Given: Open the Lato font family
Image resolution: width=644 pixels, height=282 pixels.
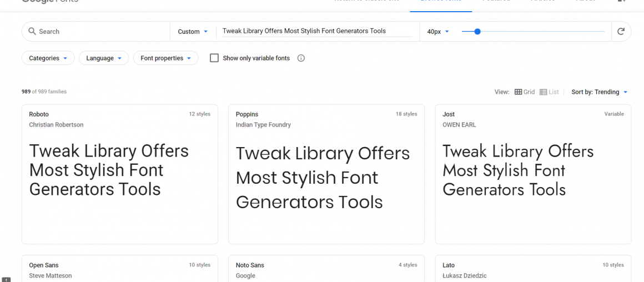Looking at the screenshot, I should click(449, 265).
